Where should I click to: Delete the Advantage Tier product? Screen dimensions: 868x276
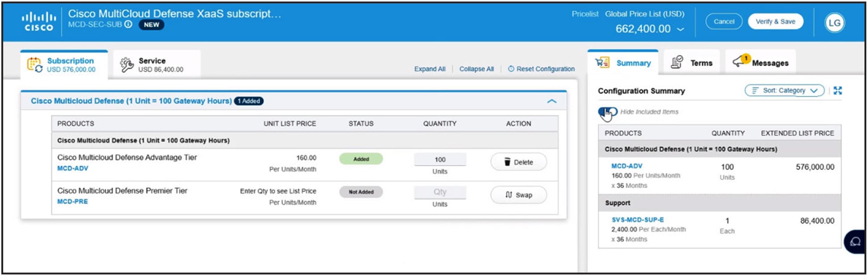click(x=519, y=162)
